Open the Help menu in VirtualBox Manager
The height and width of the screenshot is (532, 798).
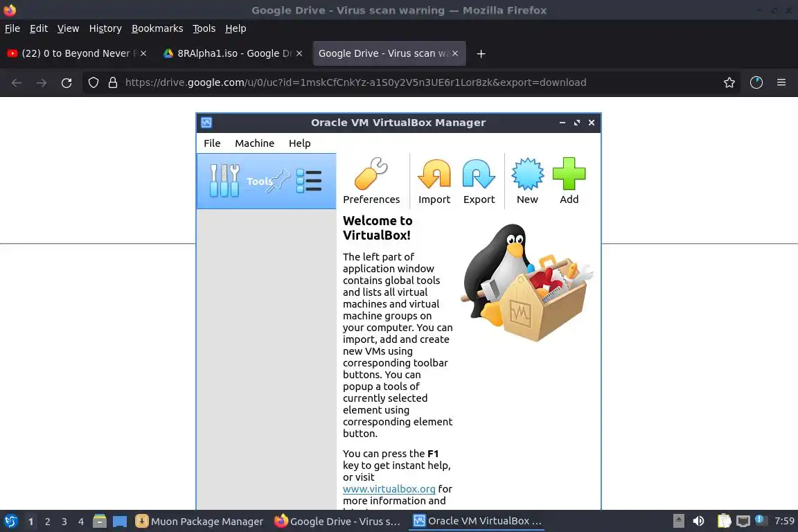[x=299, y=143]
